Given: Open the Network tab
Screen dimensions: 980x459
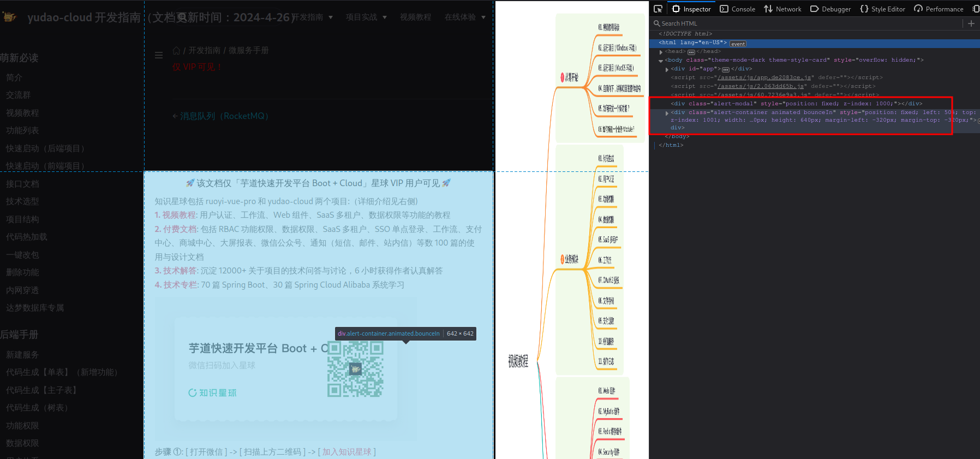Looking at the screenshot, I should (782, 9).
